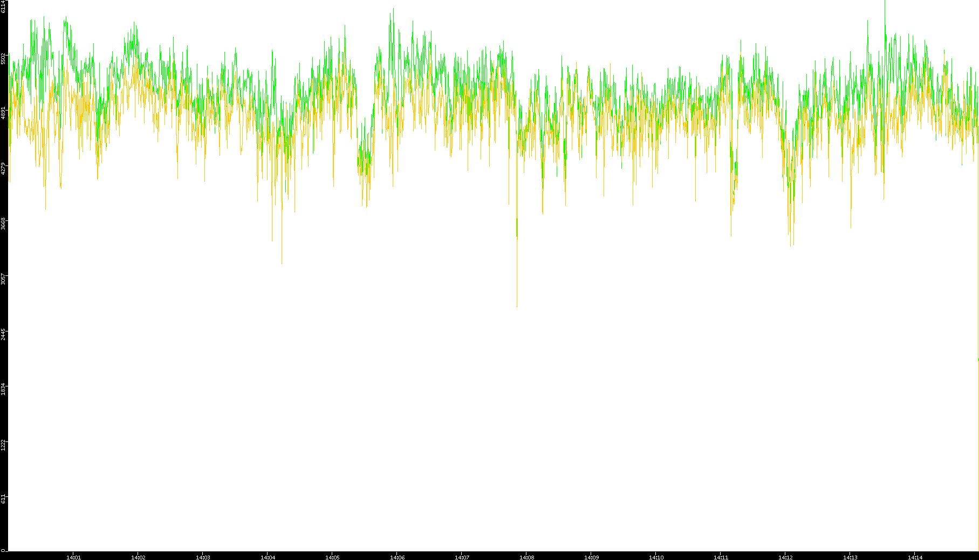Click the 4891 vertical axis label
Viewport: 979px width, 560px height.
[4, 113]
